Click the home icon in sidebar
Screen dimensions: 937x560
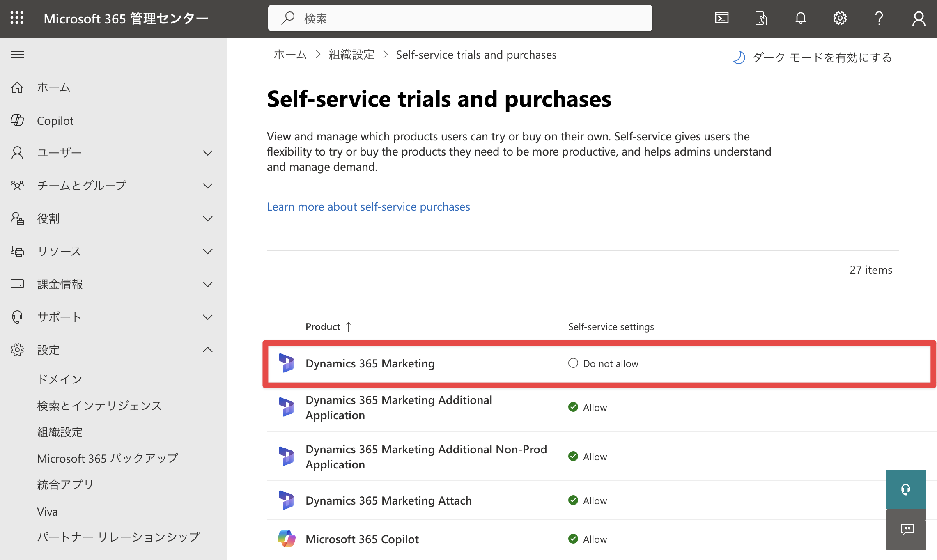pyautogui.click(x=17, y=87)
